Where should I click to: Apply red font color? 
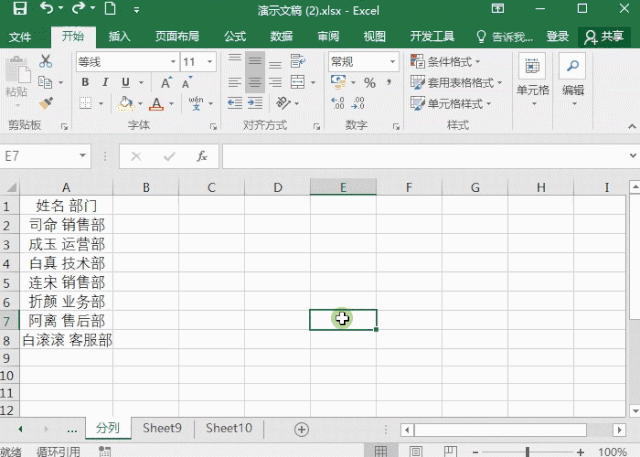coord(156,104)
